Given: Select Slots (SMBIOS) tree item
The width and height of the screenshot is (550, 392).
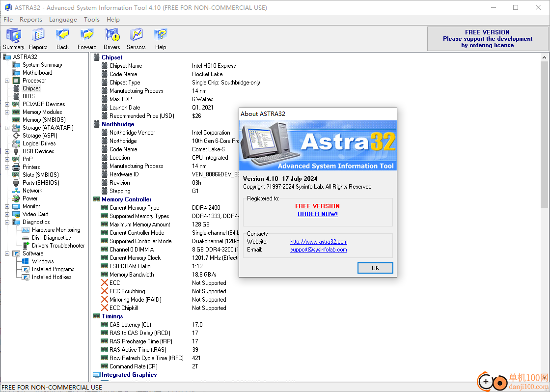Looking at the screenshot, I should pyautogui.click(x=40, y=175).
